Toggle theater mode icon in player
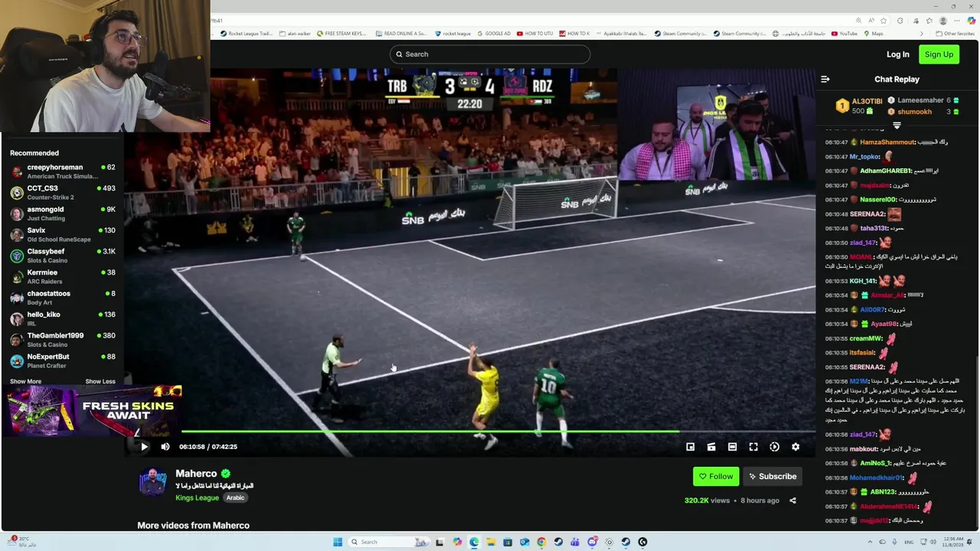 click(x=711, y=447)
